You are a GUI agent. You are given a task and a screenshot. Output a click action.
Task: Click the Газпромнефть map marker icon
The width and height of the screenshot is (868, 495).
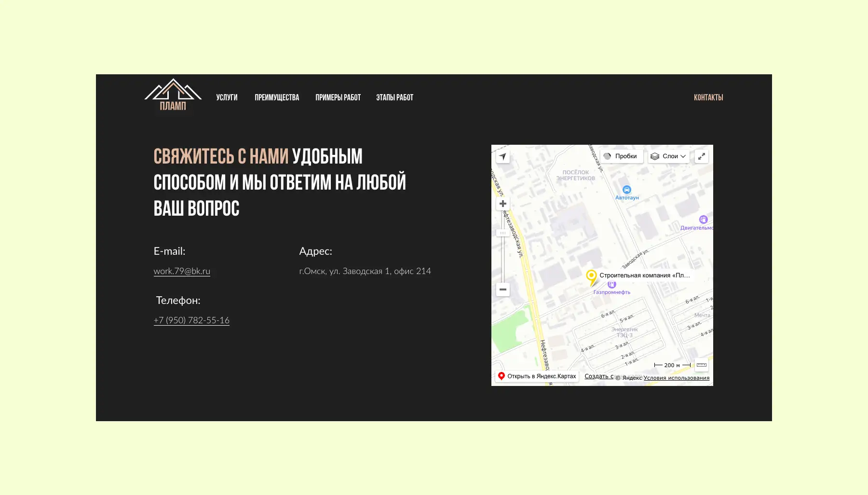point(612,285)
